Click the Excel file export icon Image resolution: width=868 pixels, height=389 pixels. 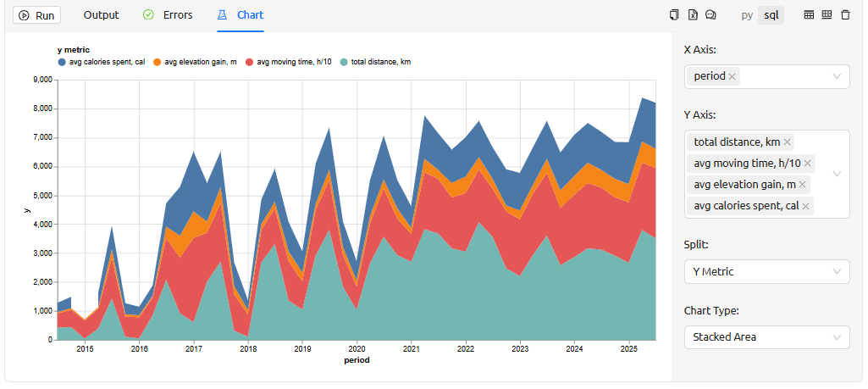click(693, 15)
